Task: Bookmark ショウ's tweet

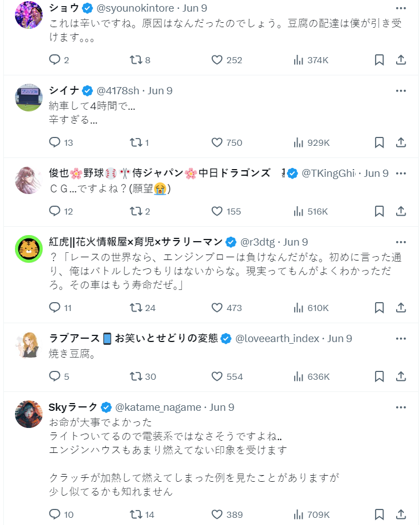Action: pos(379,60)
